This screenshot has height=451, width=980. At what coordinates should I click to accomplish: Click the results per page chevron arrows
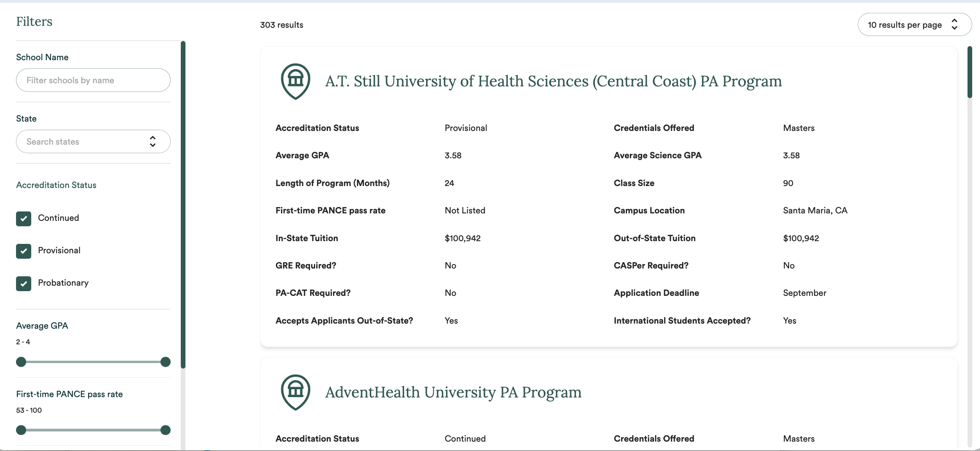pyautogui.click(x=954, y=25)
